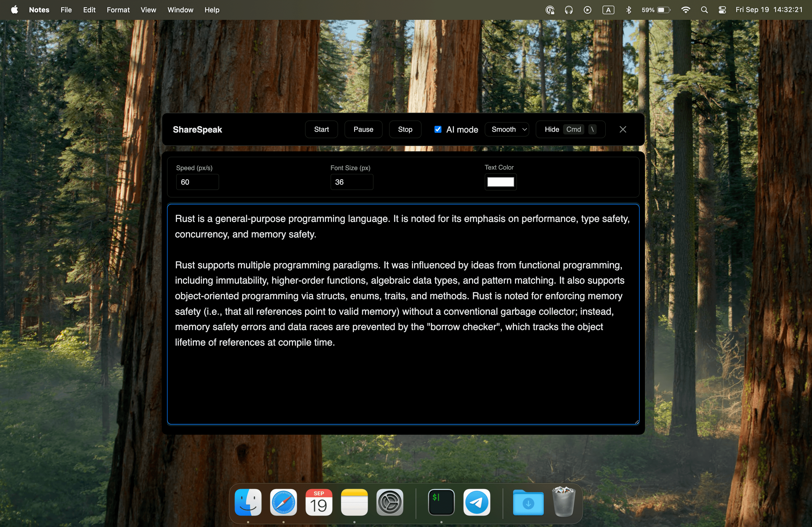Image resolution: width=812 pixels, height=527 pixels.
Task: Open the Calendar showing September 19
Action: point(319,503)
